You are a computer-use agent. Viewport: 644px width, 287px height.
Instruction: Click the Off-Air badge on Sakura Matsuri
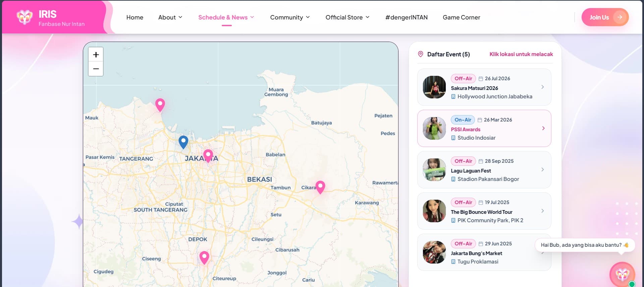(463, 79)
